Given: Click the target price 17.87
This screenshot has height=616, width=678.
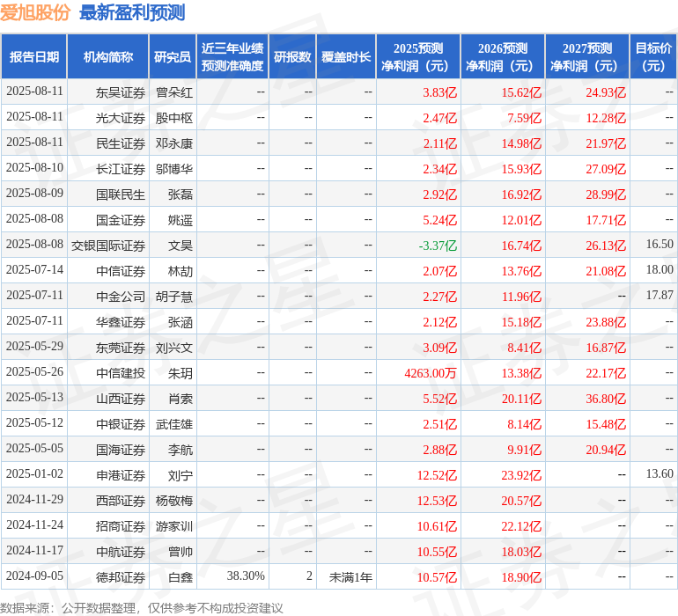Looking at the screenshot, I should 660,295.
